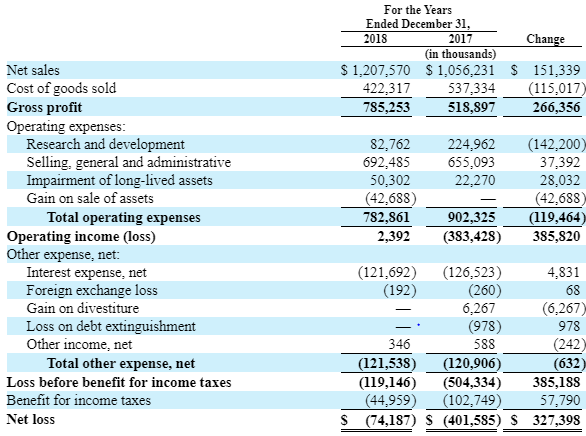Click the 2018 cost of goods 422,317
Viewport: 586px width, 436px height.
point(386,89)
